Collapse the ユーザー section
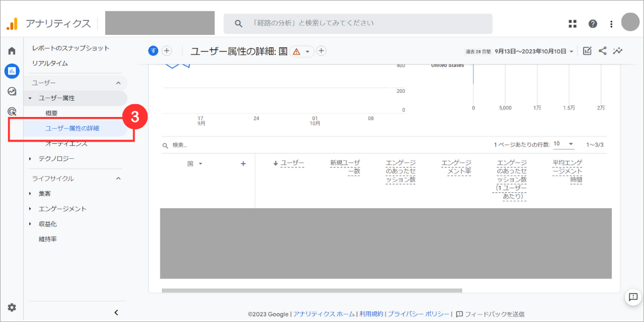This screenshot has height=322, width=644. 119,83
